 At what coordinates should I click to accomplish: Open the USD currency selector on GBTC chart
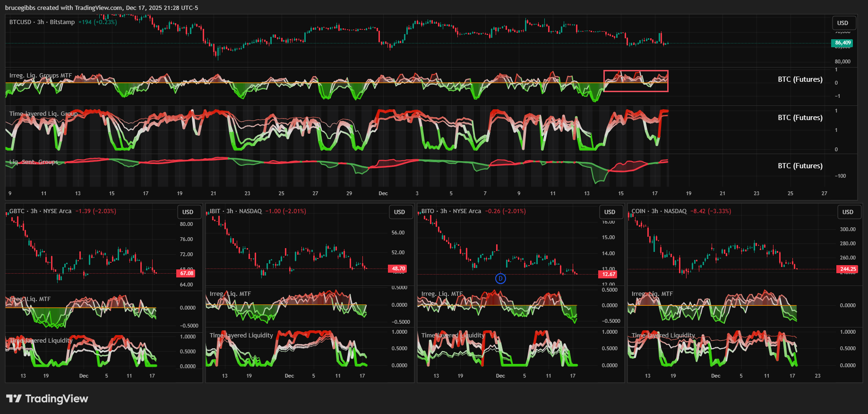188,212
